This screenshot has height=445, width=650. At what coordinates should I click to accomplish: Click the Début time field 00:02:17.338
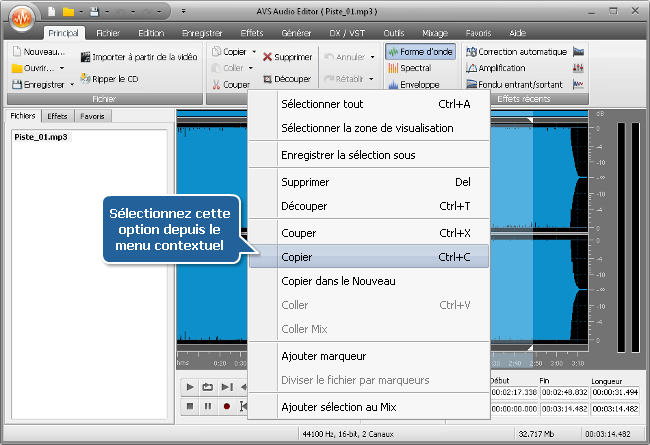514,392
